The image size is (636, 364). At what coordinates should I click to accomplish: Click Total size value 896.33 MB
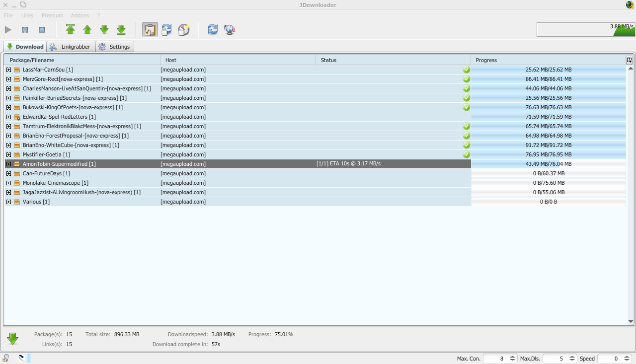[127, 334]
